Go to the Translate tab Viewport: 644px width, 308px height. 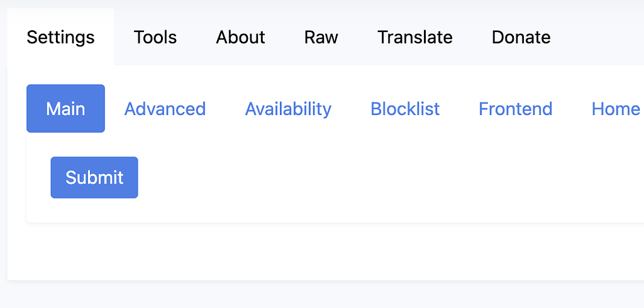414,37
